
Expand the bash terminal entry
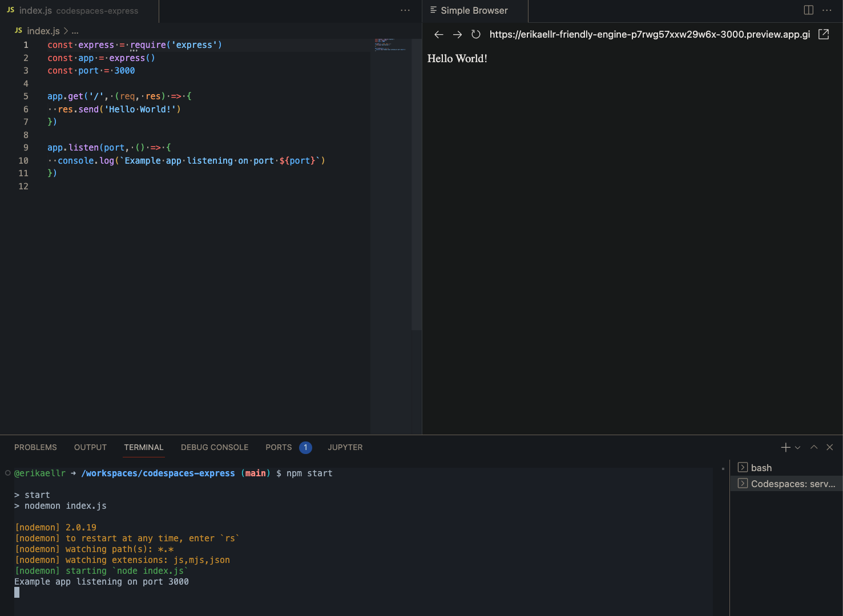click(x=743, y=467)
